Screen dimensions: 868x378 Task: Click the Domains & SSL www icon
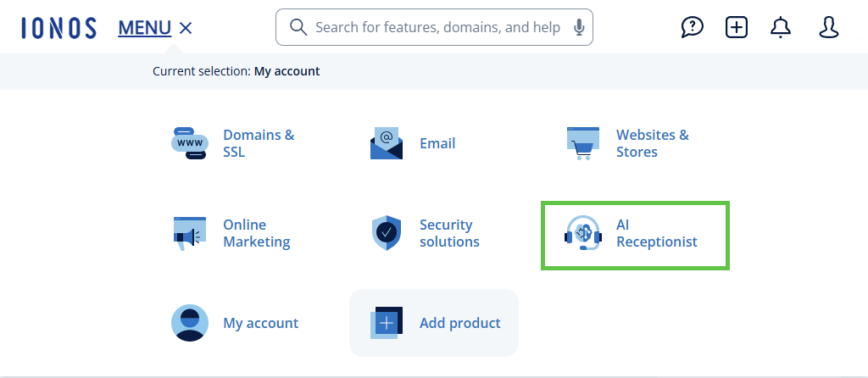(189, 143)
